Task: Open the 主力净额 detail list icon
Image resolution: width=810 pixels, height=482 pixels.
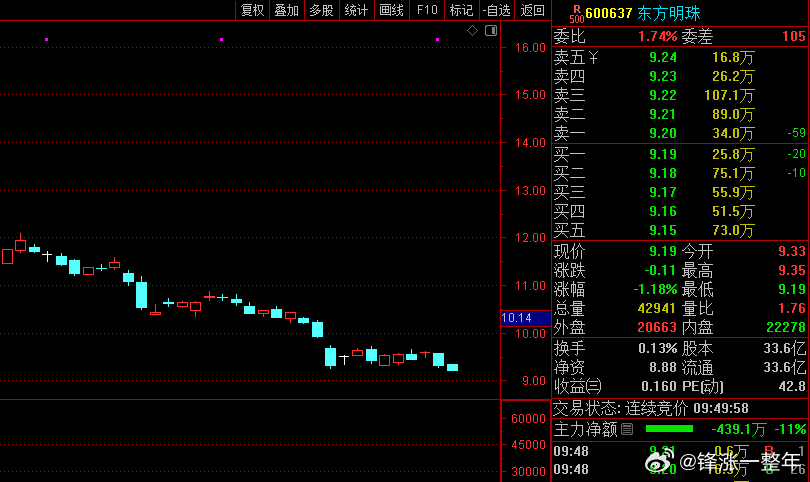Action: 627,429
